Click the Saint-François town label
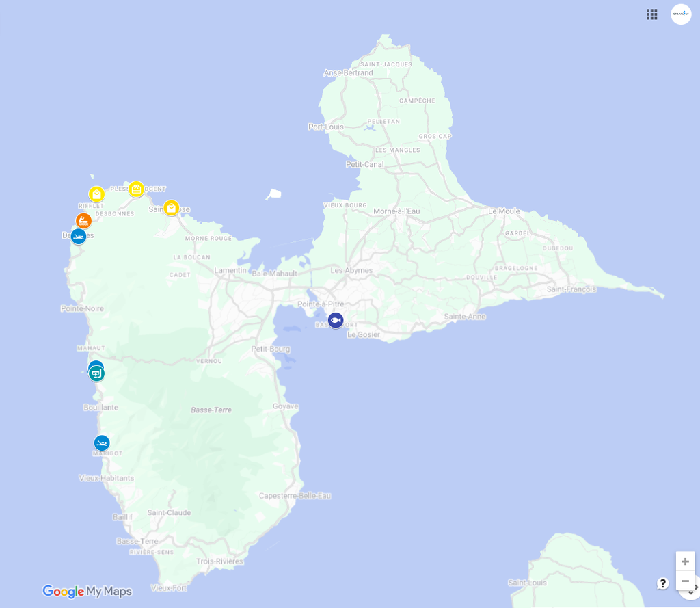 (x=571, y=289)
